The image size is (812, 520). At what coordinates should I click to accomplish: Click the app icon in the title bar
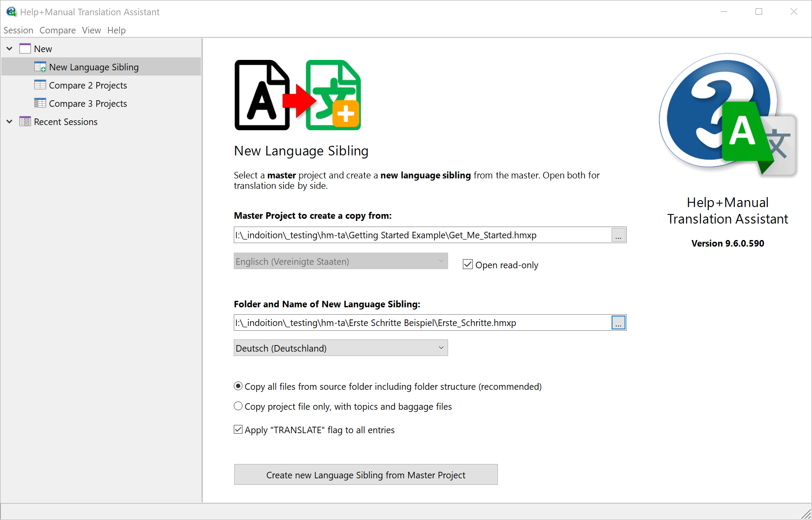[x=11, y=12]
